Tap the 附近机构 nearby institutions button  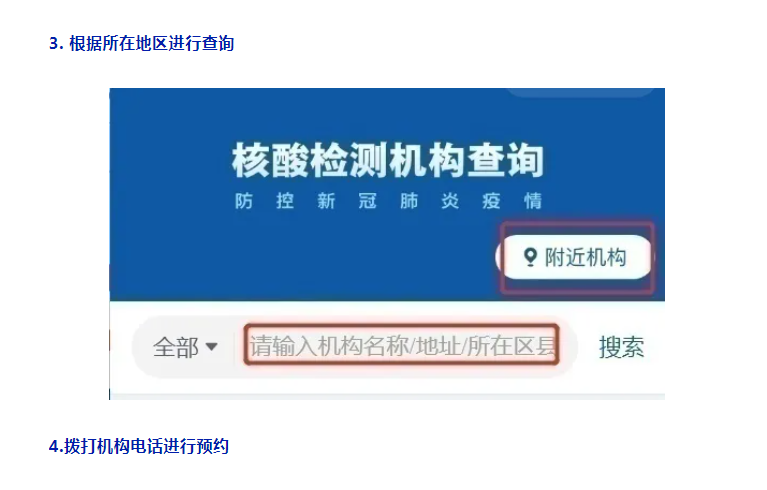point(574,257)
